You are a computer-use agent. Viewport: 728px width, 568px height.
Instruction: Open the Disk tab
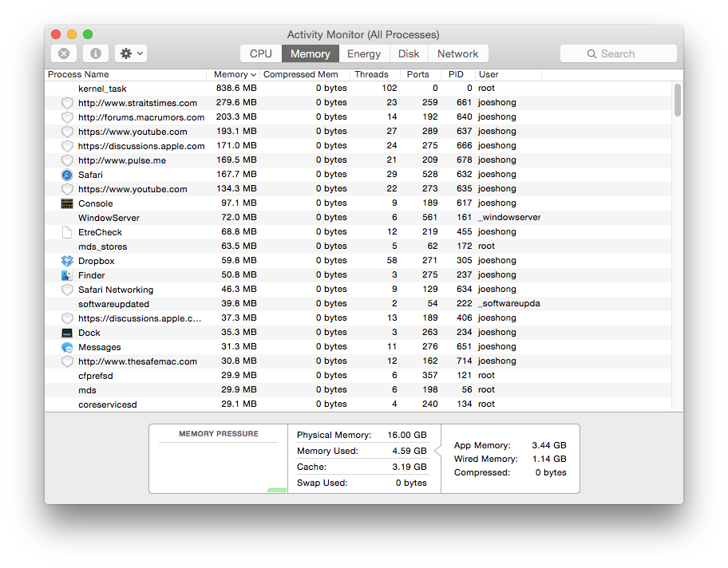pos(409,53)
